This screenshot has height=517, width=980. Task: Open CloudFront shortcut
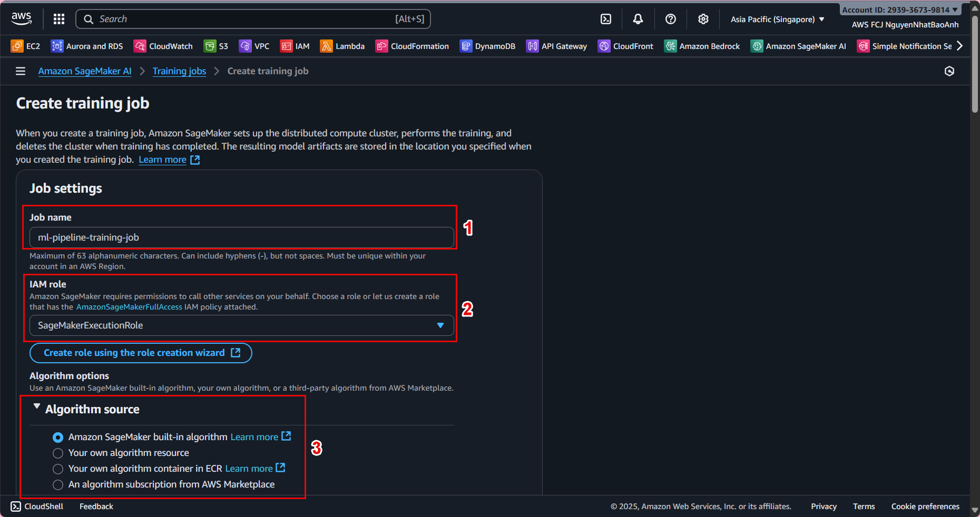(x=625, y=46)
